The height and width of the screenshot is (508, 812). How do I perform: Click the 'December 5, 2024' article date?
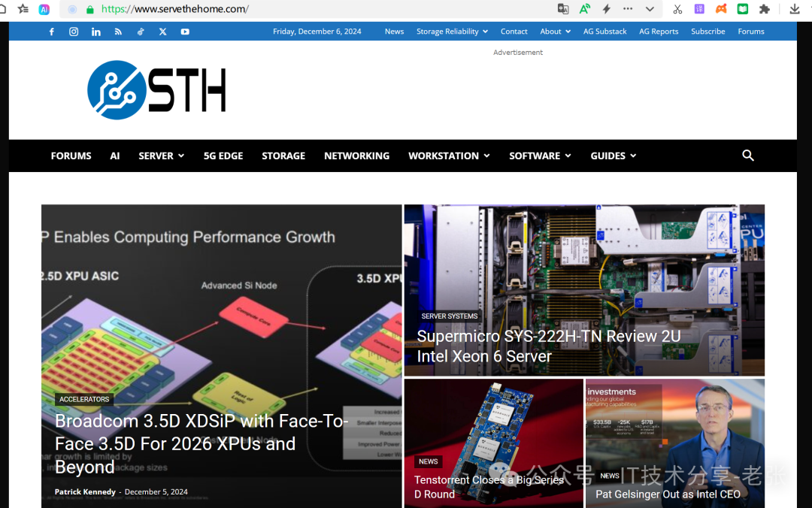(x=156, y=491)
